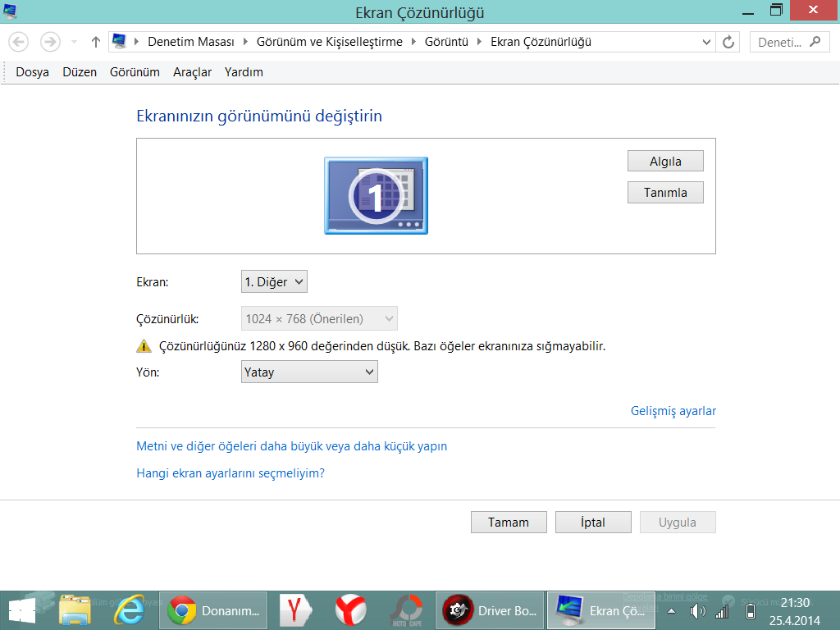The height and width of the screenshot is (630, 840).
Task: Open the Yardım menu
Action: 244,72
